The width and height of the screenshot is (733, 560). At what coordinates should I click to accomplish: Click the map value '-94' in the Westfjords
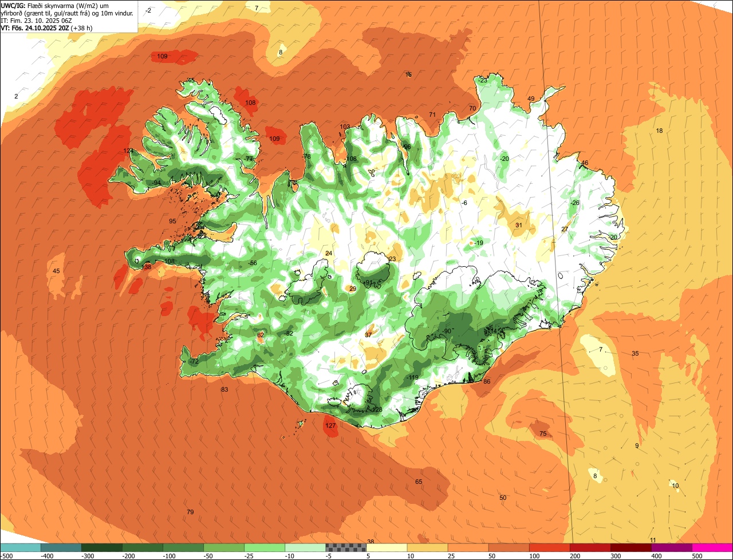pos(156,183)
